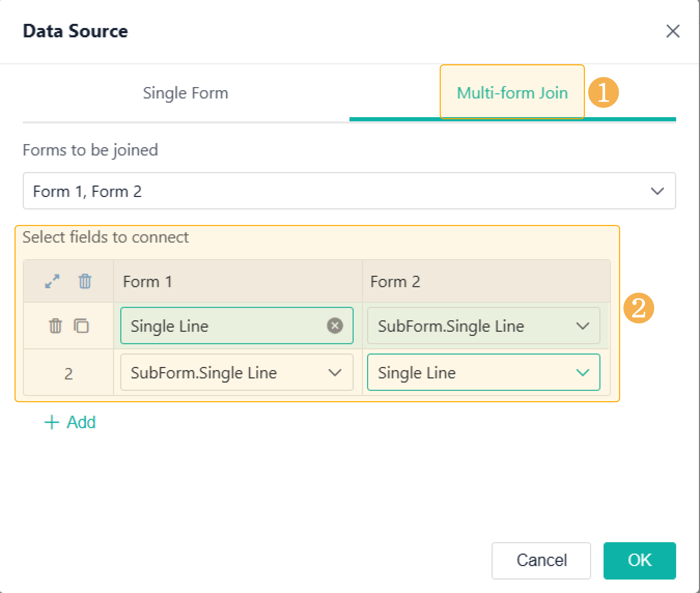Click the Form 1 column header

148,281
